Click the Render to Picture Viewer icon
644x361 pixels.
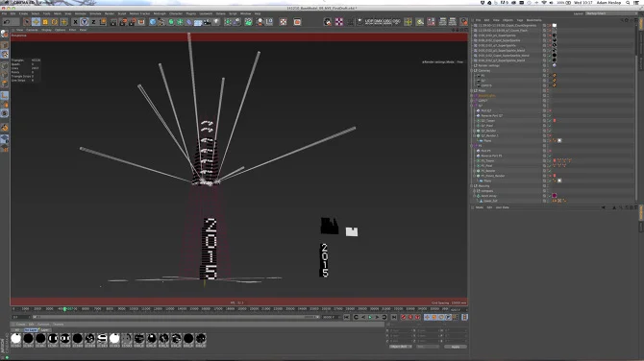pyautogui.click(x=123, y=22)
